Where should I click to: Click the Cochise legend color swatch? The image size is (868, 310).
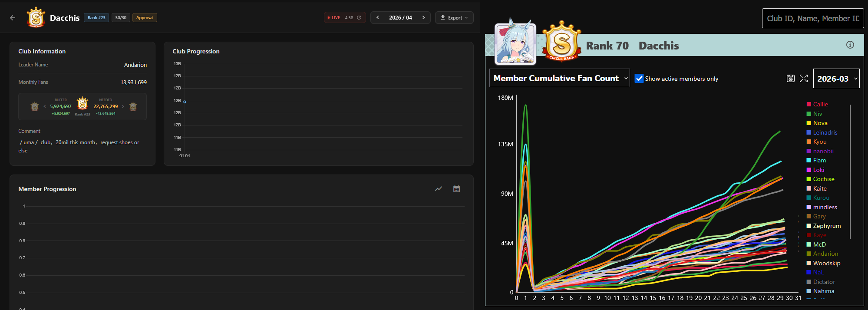click(809, 179)
